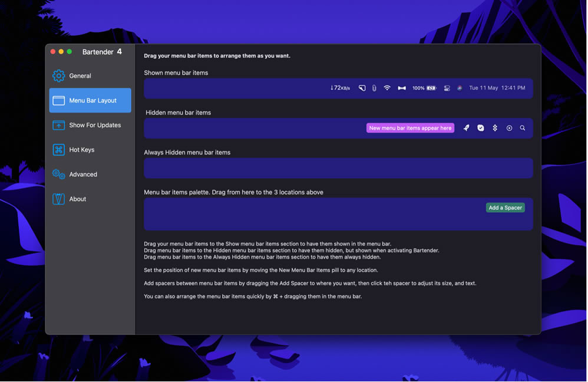The width and height of the screenshot is (588, 382).
Task: Select the Control Center toggles item
Action: coord(447,88)
